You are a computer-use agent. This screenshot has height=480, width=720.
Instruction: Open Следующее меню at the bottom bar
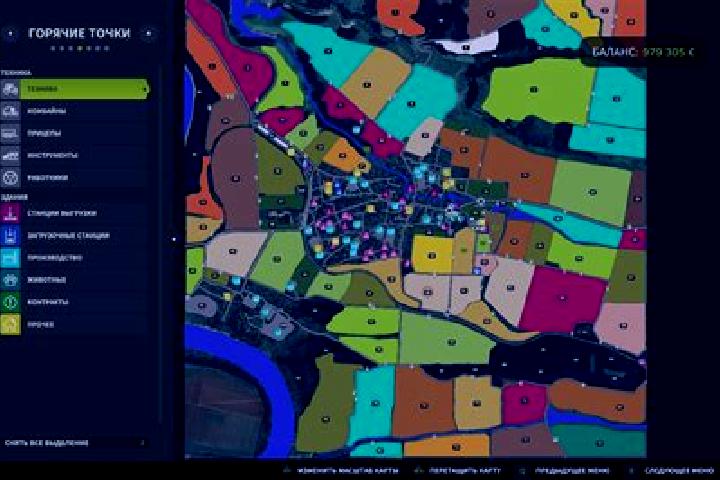[679, 471]
